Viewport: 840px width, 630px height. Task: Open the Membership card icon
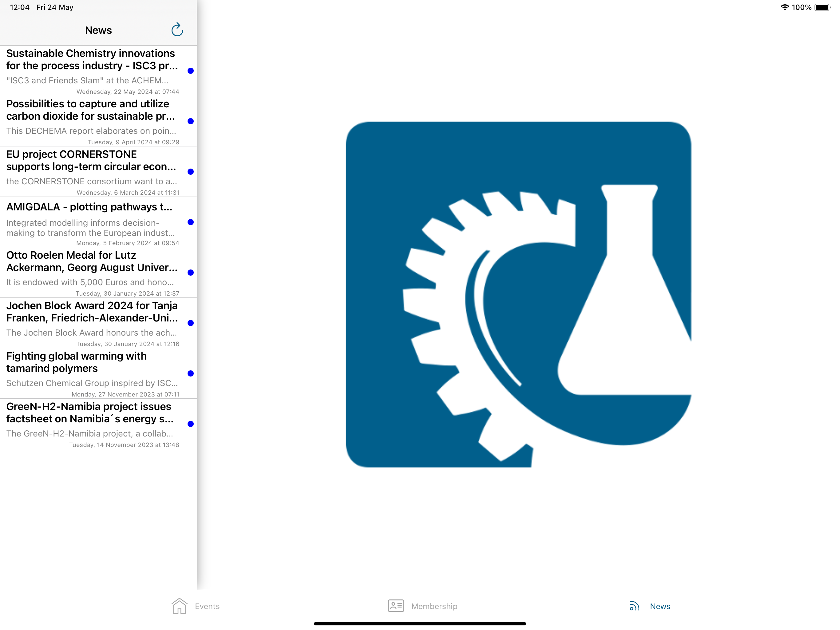396,606
